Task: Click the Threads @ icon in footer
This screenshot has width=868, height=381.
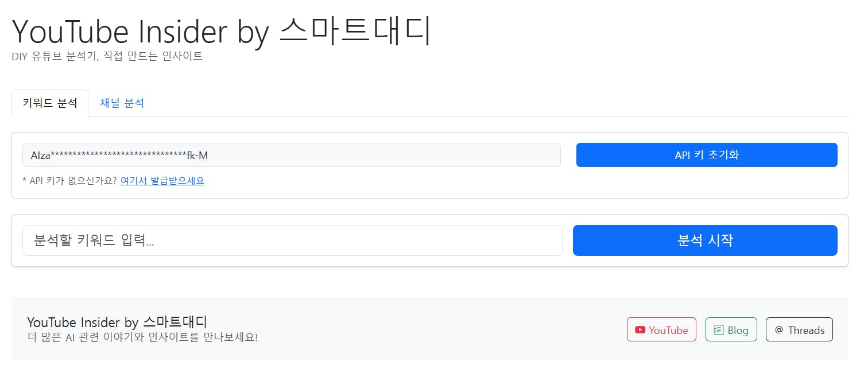Action: pyautogui.click(x=779, y=330)
